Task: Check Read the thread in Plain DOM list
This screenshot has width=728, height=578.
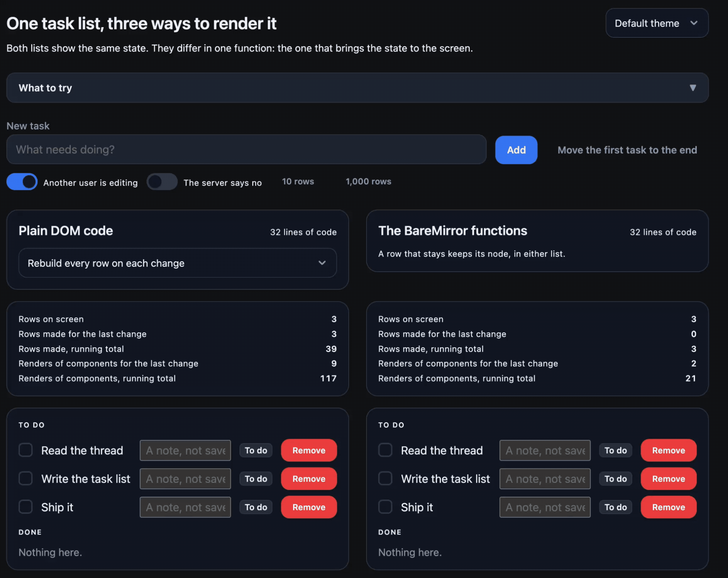Action: (26, 450)
